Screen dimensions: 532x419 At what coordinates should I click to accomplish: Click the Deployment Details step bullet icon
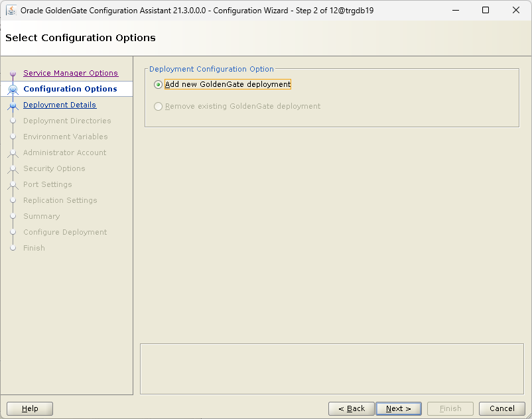[x=13, y=106]
